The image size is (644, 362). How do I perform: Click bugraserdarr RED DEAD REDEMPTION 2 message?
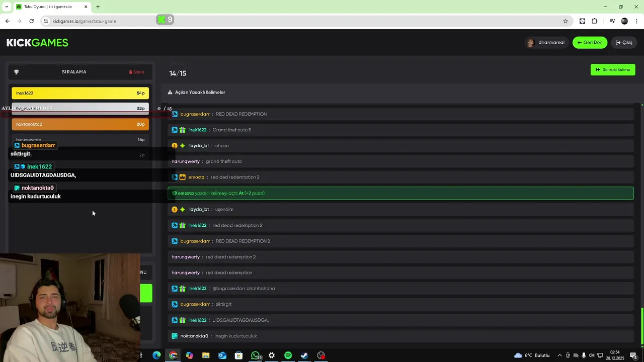400,241
